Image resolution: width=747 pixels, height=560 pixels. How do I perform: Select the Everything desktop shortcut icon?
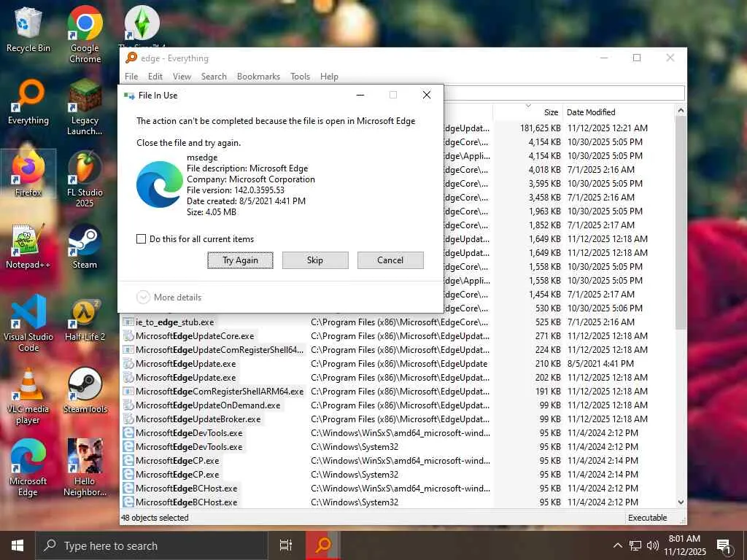(28, 102)
